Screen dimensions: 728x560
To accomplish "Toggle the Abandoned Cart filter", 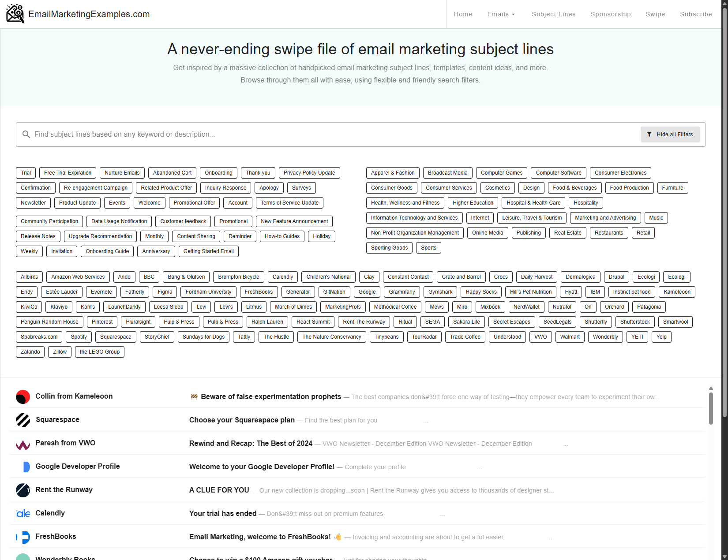I will click(173, 173).
